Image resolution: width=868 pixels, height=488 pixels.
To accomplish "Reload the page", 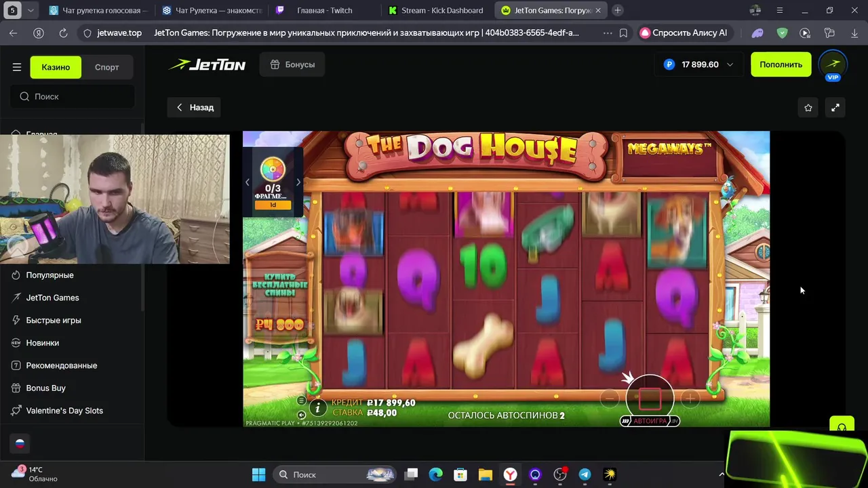I will pyautogui.click(x=63, y=33).
